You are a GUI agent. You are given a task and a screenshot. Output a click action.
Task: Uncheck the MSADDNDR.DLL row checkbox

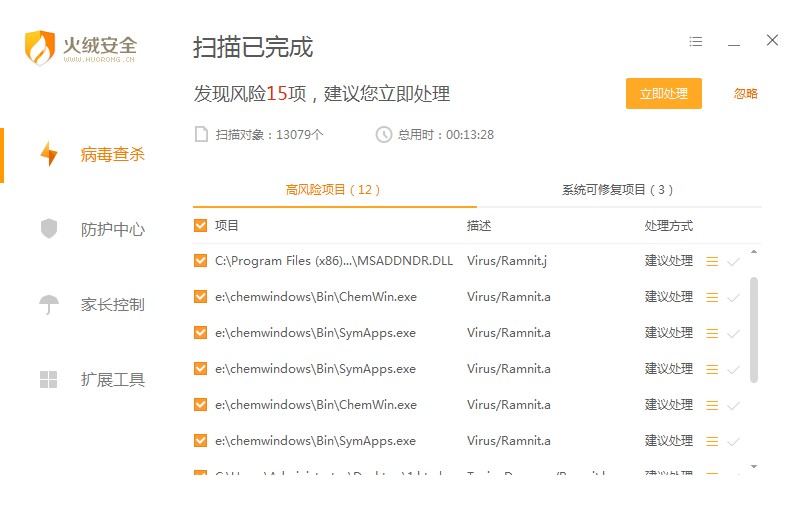(x=201, y=260)
